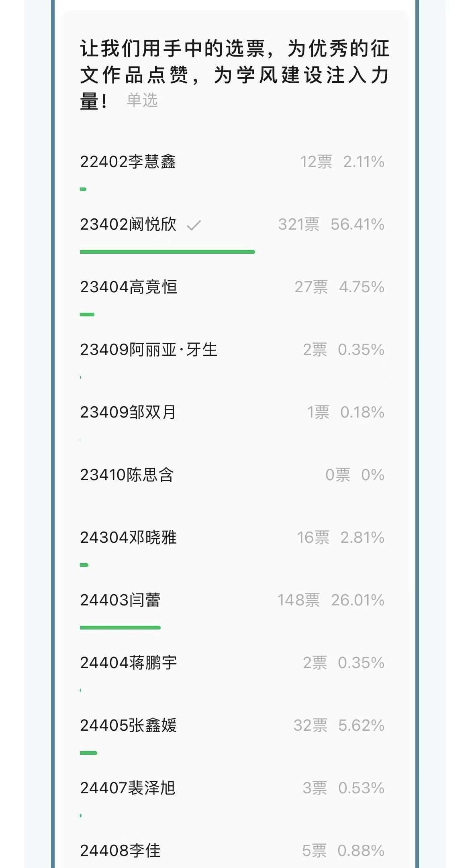Select 24304邓晓雅 option
The height and width of the screenshot is (868, 470).
click(x=128, y=538)
